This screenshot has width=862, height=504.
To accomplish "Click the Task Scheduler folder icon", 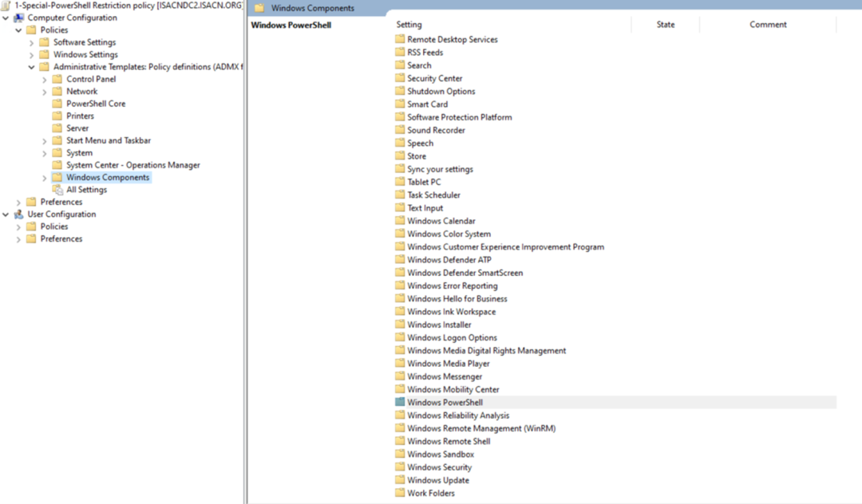I will 400,195.
